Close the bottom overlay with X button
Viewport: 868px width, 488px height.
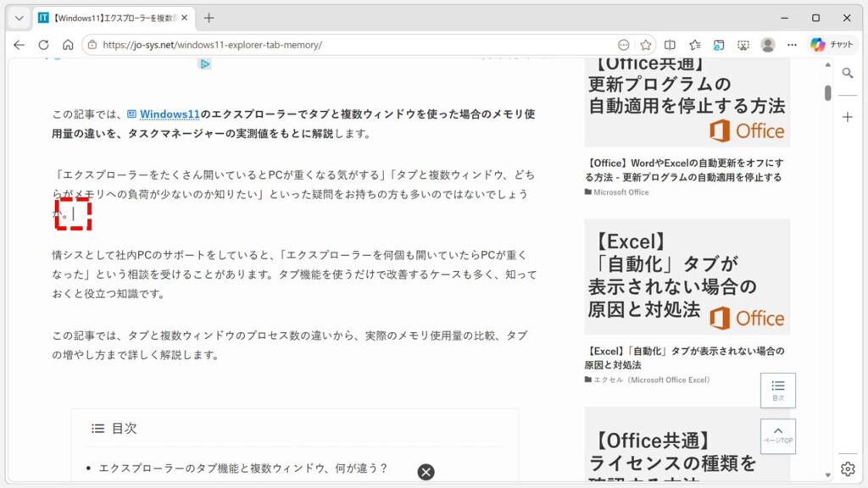426,472
